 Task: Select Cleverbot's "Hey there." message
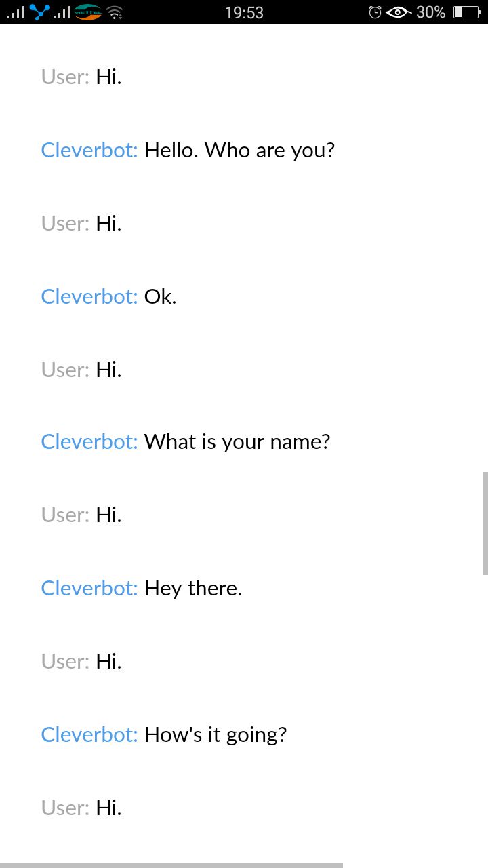193,588
